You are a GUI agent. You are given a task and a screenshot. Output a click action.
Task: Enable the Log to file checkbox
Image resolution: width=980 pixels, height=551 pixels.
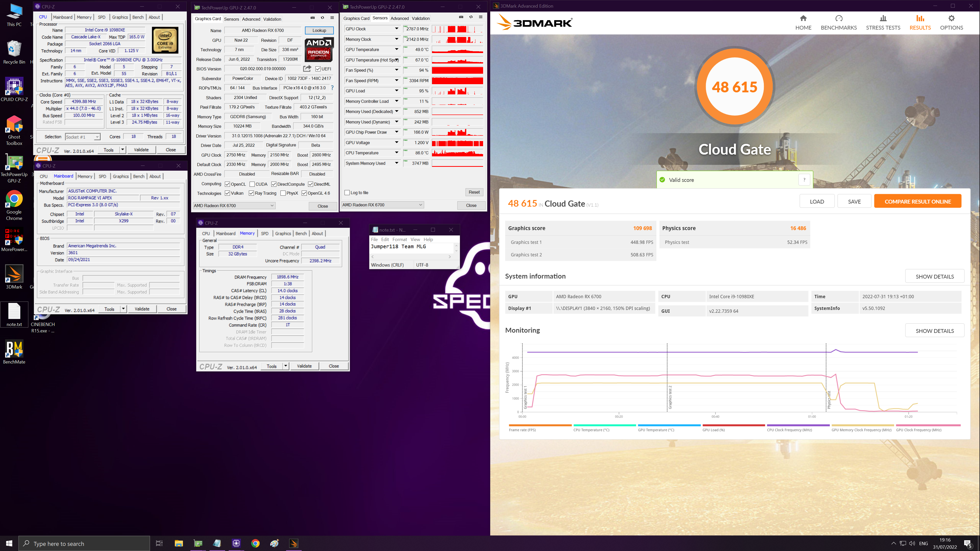347,193
